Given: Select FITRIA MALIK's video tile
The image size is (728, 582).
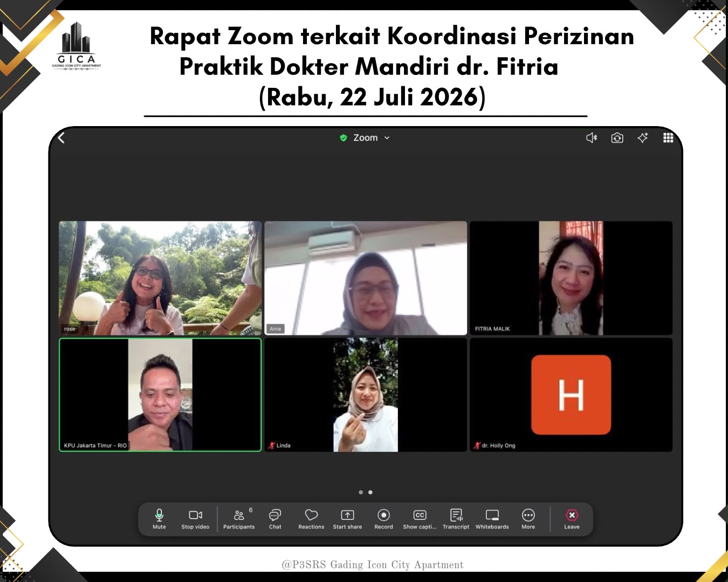Looking at the screenshot, I should point(571,278).
